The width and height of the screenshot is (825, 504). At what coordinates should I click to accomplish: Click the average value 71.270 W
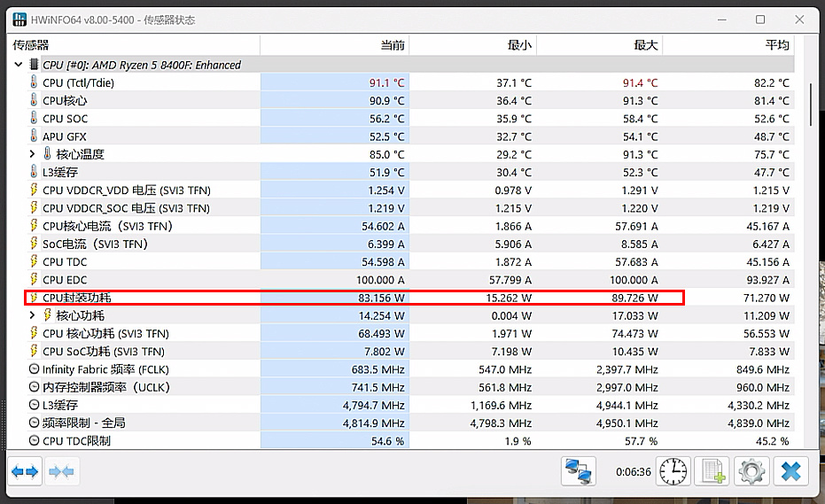pos(766,298)
